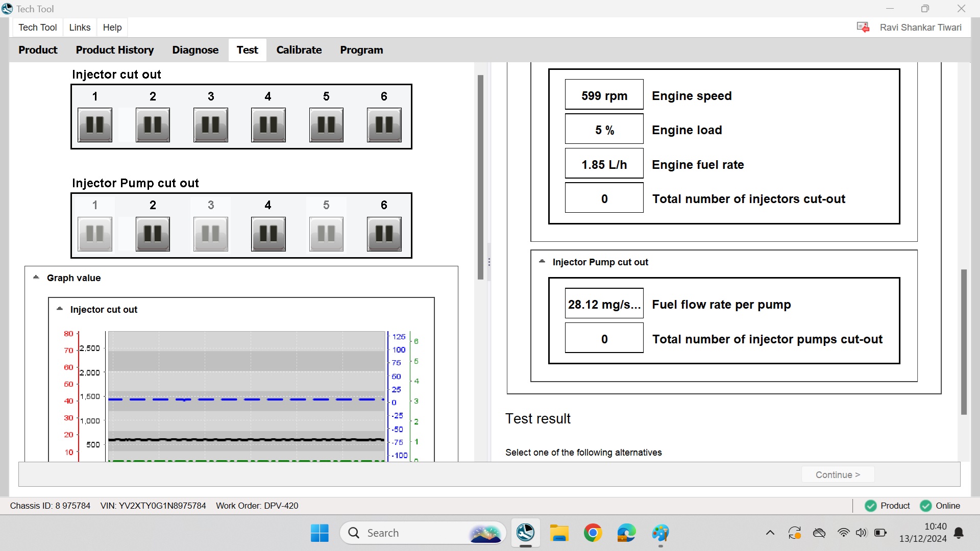Cut out Injector Pump 6
The width and height of the screenshot is (980, 551).
384,234
